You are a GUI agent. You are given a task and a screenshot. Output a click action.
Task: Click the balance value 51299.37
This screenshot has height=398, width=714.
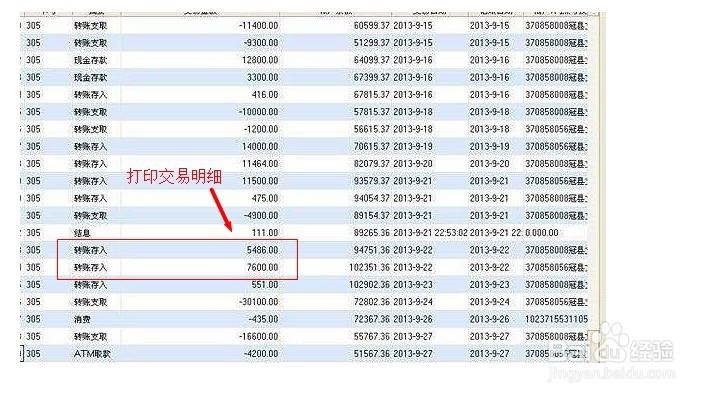pyautogui.click(x=372, y=43)
